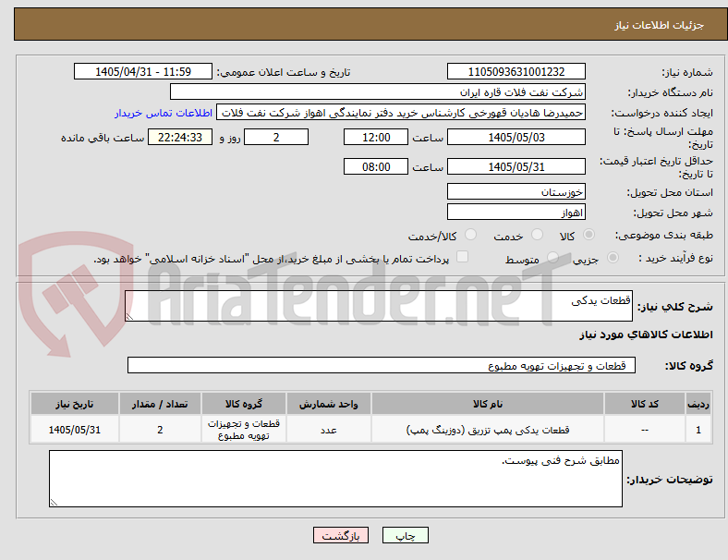Click the بازگشت back button
This screenshot has width=728, height=560.
pos(341,535)
